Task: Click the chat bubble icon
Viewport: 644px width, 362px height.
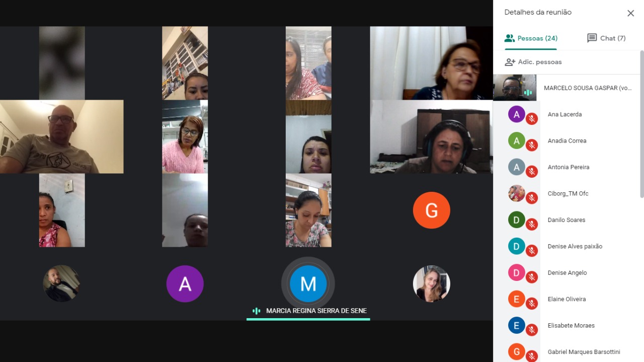Action: 592,38
